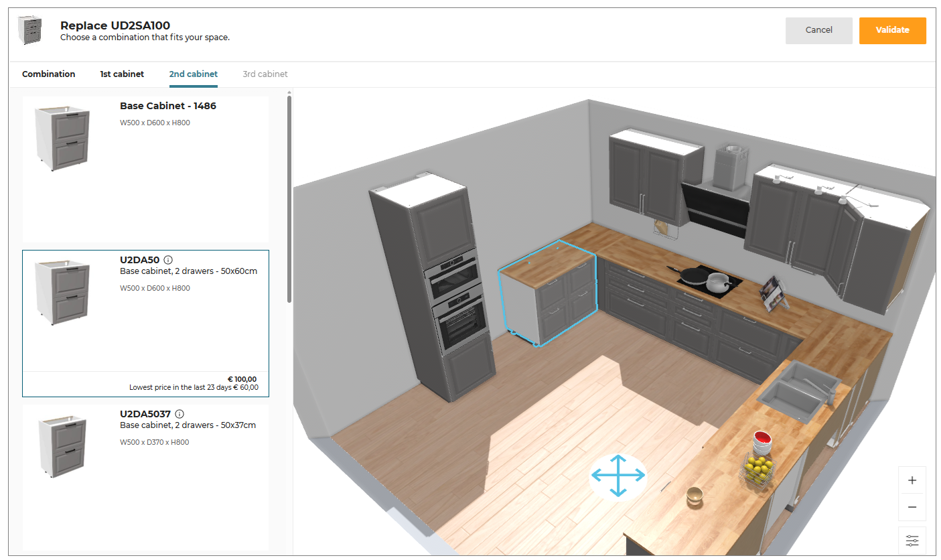This screenshot has width=941, height=560.
Task: Open the view settings sliders icon
Action: (x=912, y=540)
